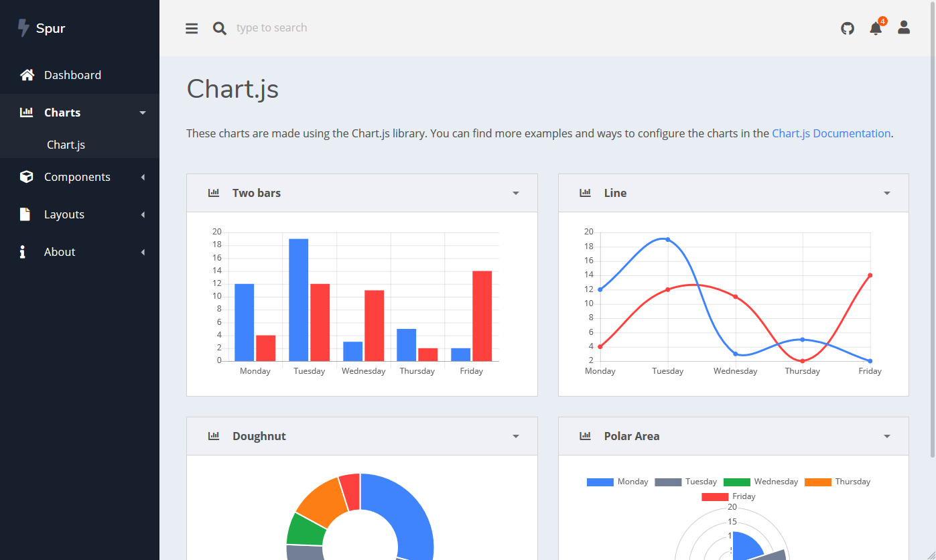
Task: Expand the Components submenu arrow
Action: pyautogui.click(x=143, y=177)
